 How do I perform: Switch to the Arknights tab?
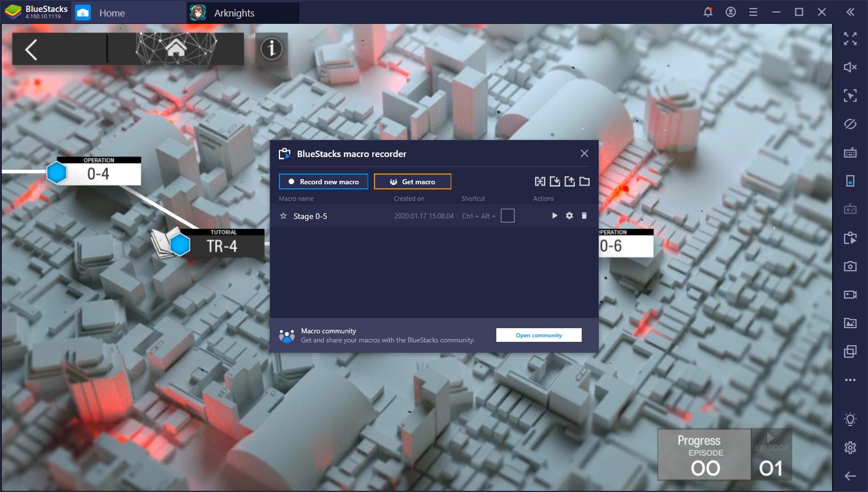pyautogui.click(x=244, y=13)
